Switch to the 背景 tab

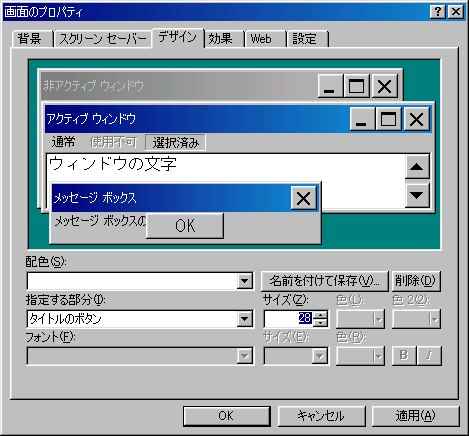point(30,39)
